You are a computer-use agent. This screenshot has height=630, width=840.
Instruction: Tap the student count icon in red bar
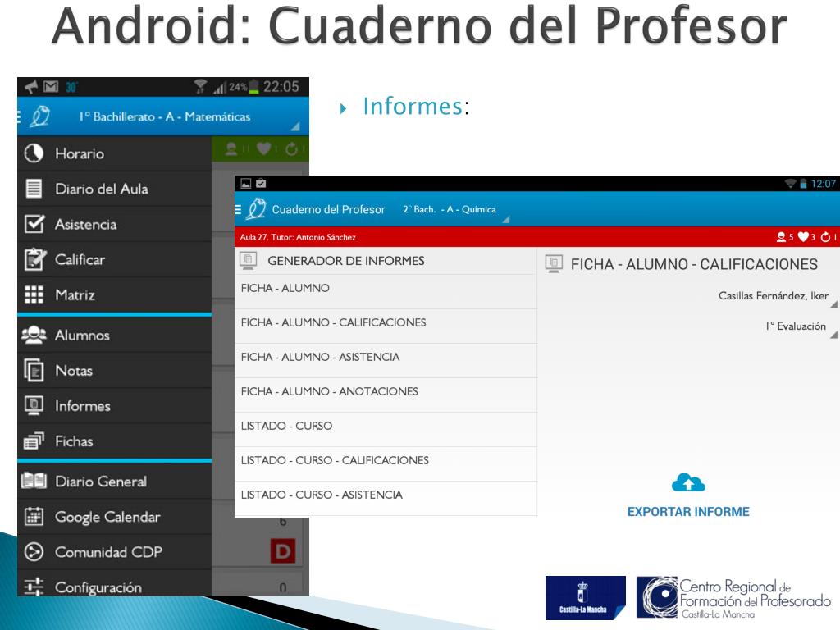click(x=782, y=237)
